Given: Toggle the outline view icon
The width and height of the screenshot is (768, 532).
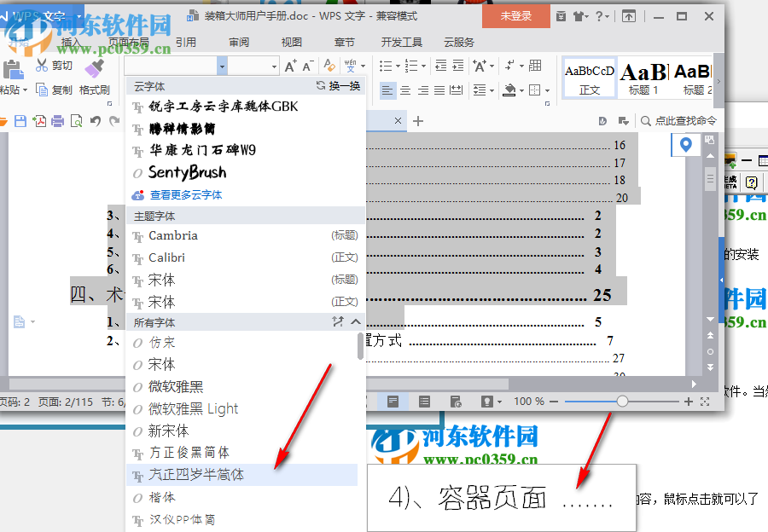Looking at the screenshot, I should [424, 402].
